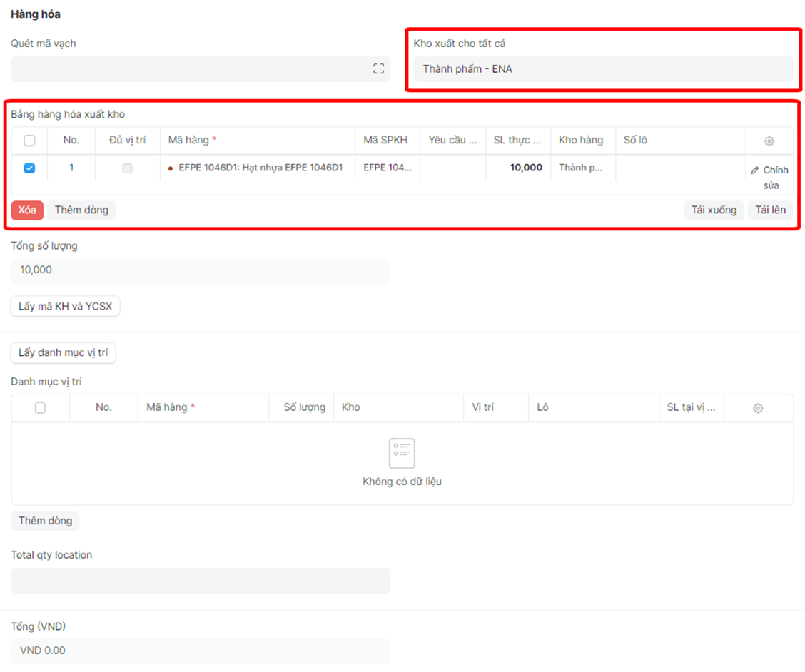Viewport: 805px width, 672px height.
Task: Click the Mã hàng cell EFPE 1046D1
Action: click(260, 168)
